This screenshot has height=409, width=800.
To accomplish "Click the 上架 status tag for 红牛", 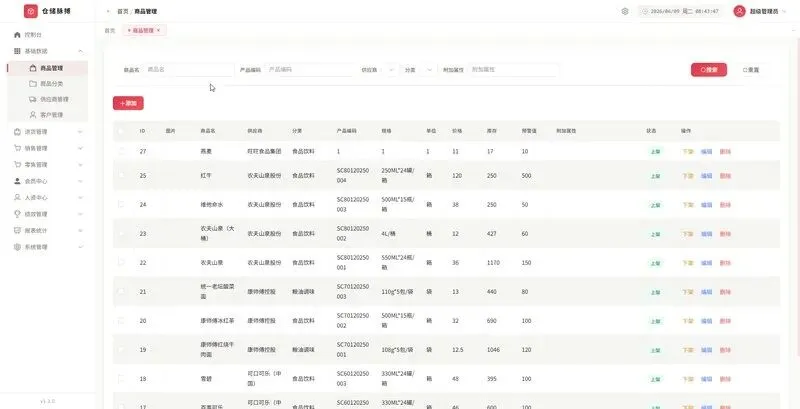I will [655, 176].
